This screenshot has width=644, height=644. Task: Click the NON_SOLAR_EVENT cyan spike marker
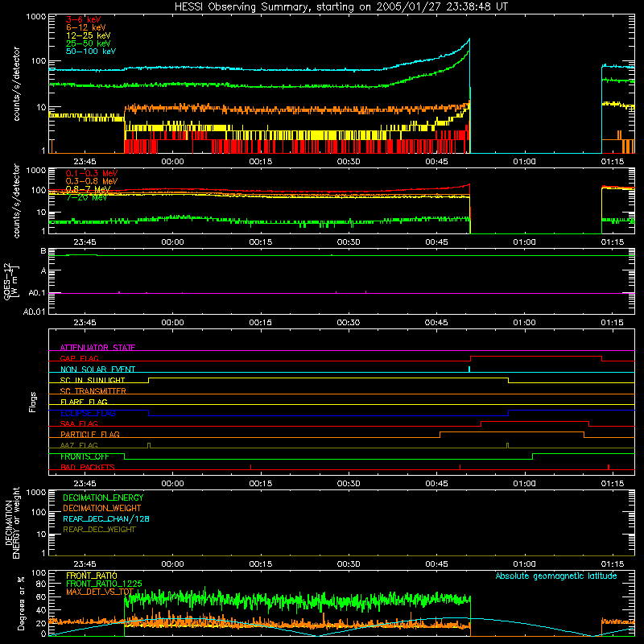click(x=469, y=369)
